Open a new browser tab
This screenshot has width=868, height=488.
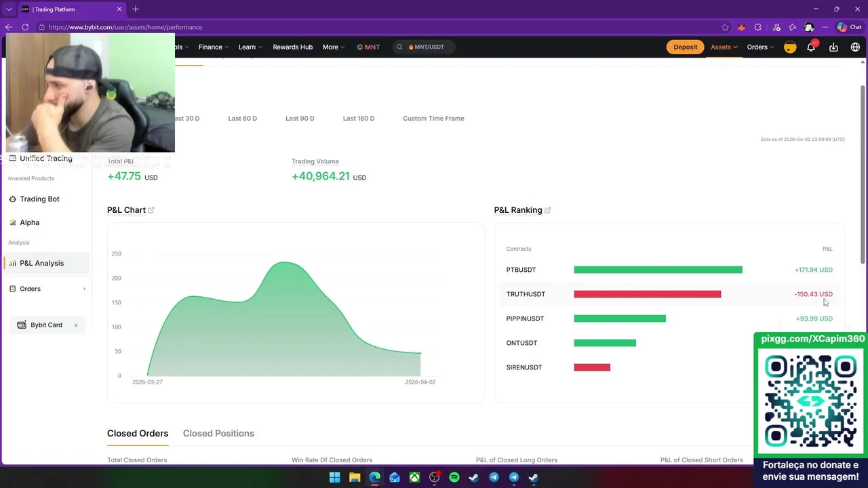136,9
